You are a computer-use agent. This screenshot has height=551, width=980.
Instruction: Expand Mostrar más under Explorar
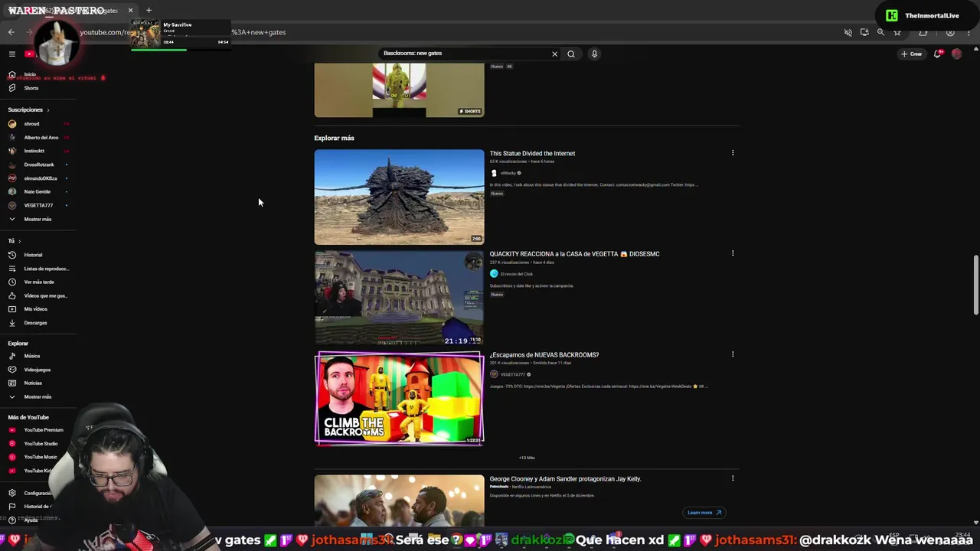pos(38,396)
